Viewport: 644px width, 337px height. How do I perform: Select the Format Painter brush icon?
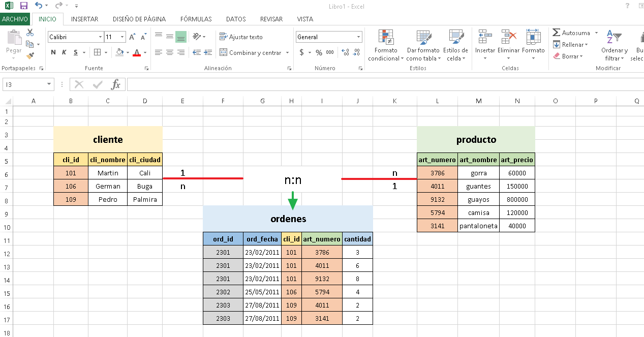click(x=30, y=55)
